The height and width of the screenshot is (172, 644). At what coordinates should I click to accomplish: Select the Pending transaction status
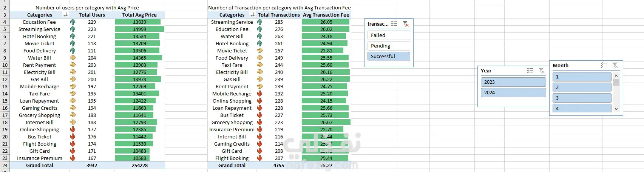point(389,46)
